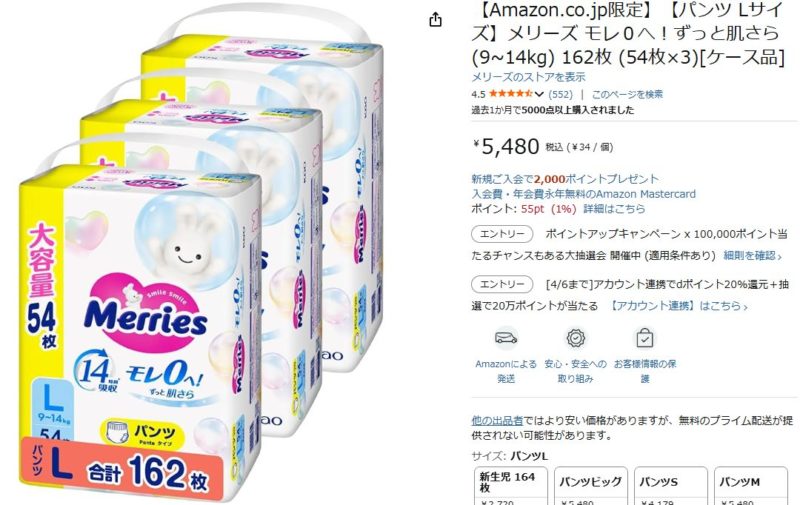Click the security badge check icon
This screenshot has width=800, height=505.
[x=576, y=338]
